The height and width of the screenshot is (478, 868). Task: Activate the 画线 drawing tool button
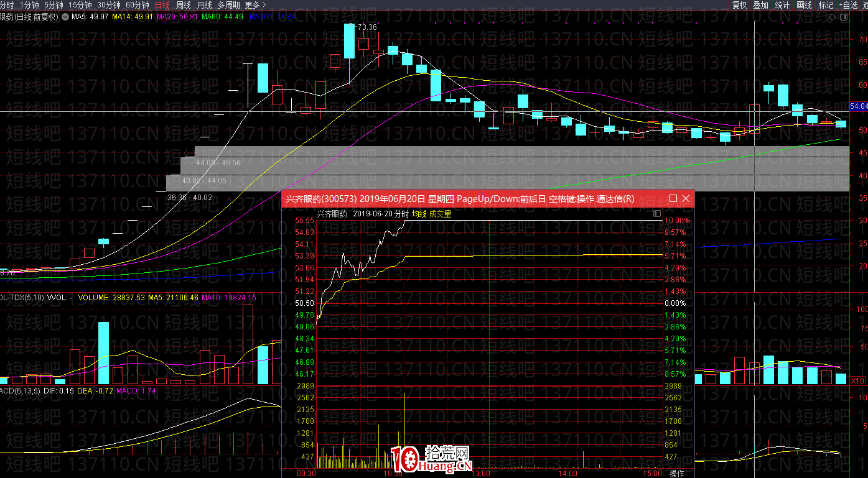805,4
